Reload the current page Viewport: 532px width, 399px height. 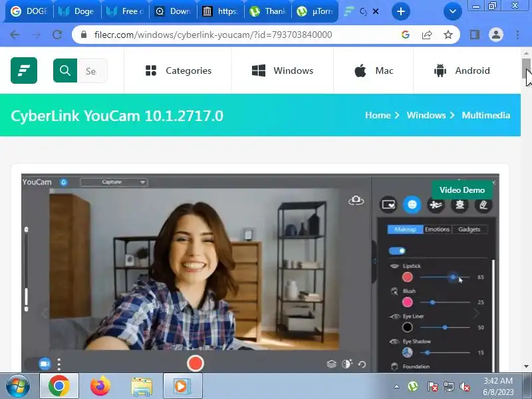coord(57,35)
